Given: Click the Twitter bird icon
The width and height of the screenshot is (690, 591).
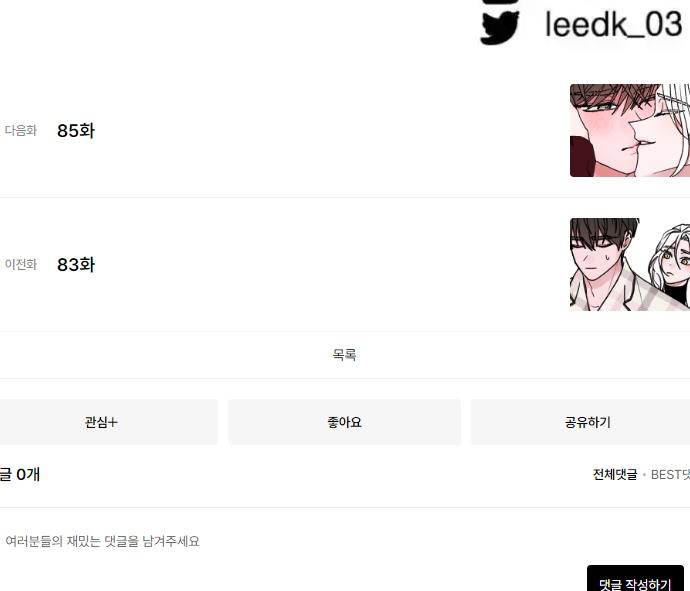Looking at the screenshot, I should [499, 28].
